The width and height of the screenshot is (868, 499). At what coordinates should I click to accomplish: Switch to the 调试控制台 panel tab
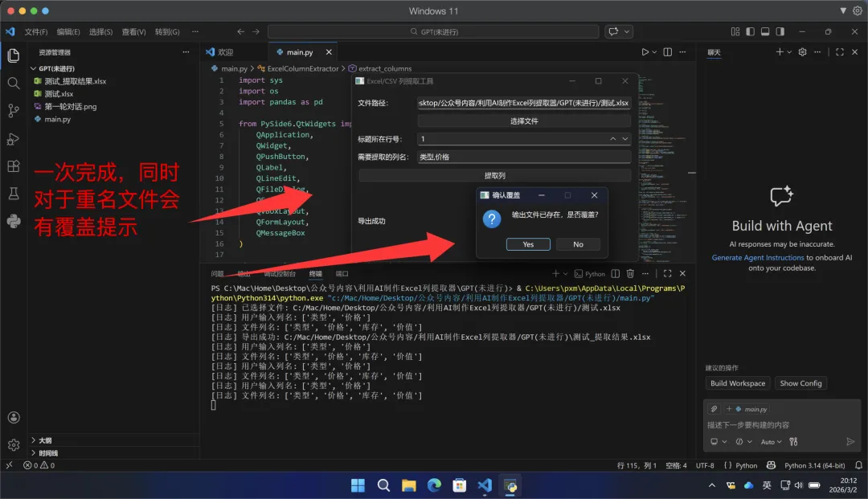[280, 274]
